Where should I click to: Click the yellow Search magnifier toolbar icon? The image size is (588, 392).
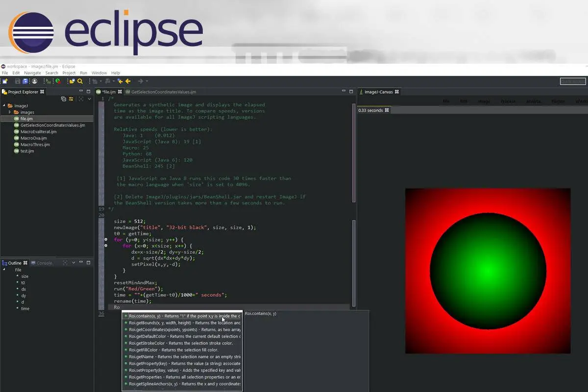click(80, 81)
